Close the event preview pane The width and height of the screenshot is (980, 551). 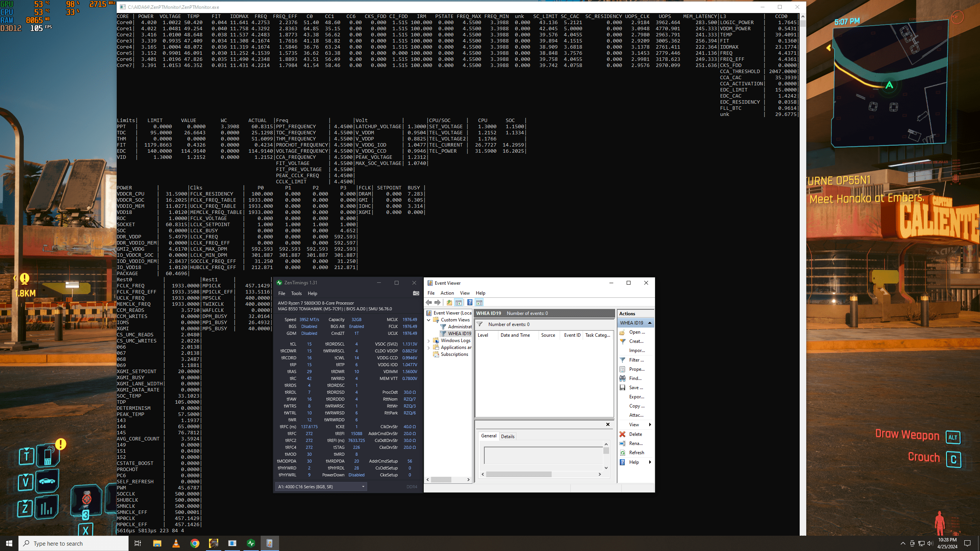[x=608, y=424]
